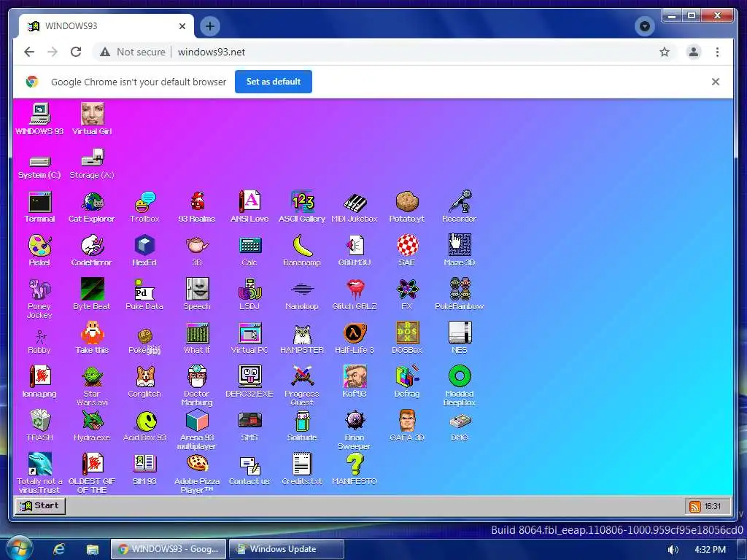Dismiss the default browser notification bar
The width and height of the screenshot is (747, 560).
[x=716, y=82]
